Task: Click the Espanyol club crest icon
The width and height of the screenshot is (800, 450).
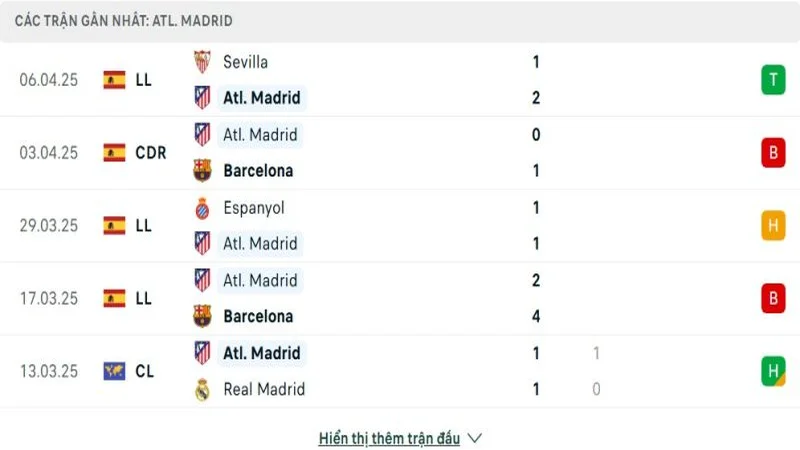Action: [x=202, y=208]
